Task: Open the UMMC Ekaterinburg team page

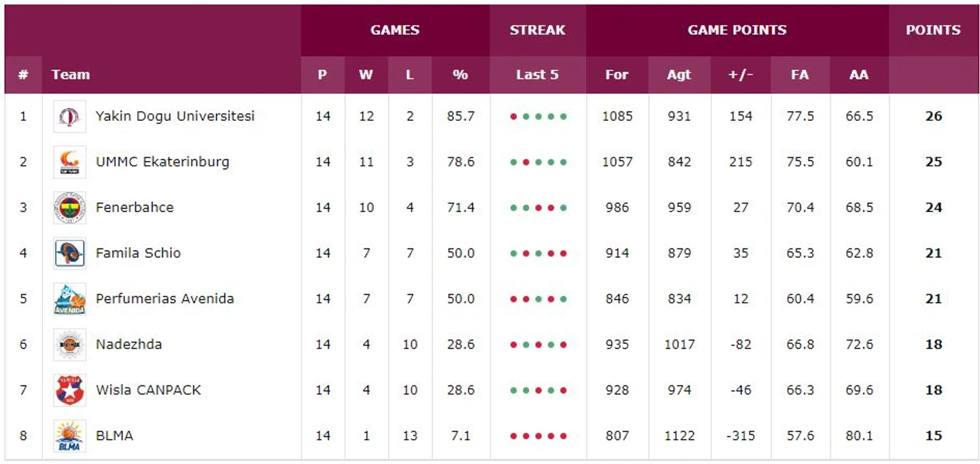Action: pyautogui.click(x=162, y=162)
